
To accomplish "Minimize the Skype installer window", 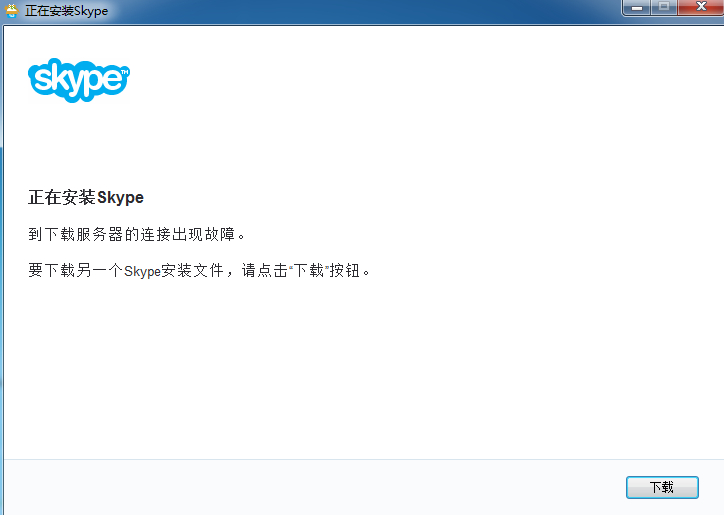I will click(x=637, y=7).
